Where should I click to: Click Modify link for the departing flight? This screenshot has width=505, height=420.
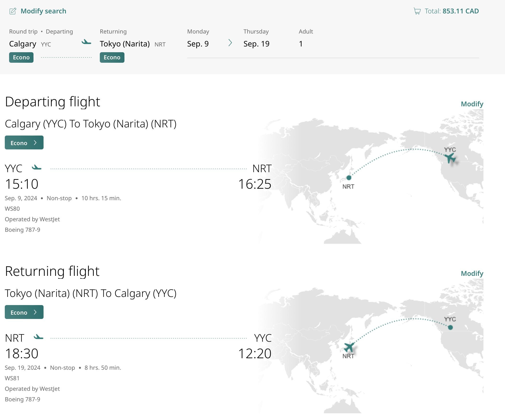(x=472, y=104)
